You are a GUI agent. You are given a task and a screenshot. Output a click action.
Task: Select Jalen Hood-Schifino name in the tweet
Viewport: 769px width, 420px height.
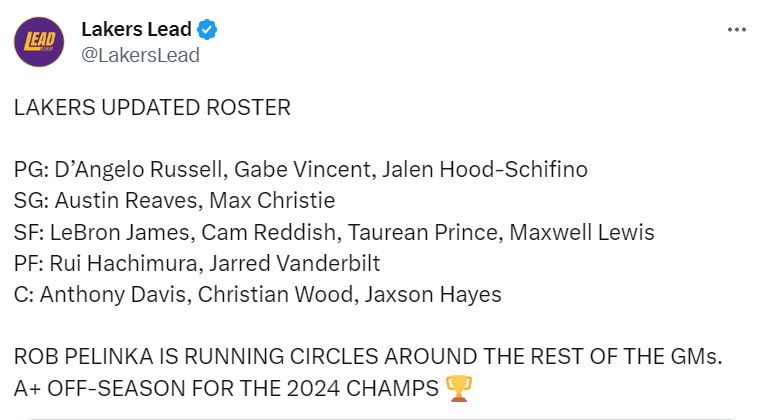[x=485, y=169]
